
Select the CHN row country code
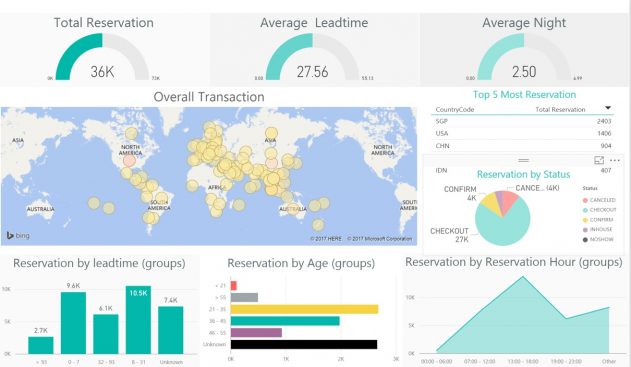point(442,146)
